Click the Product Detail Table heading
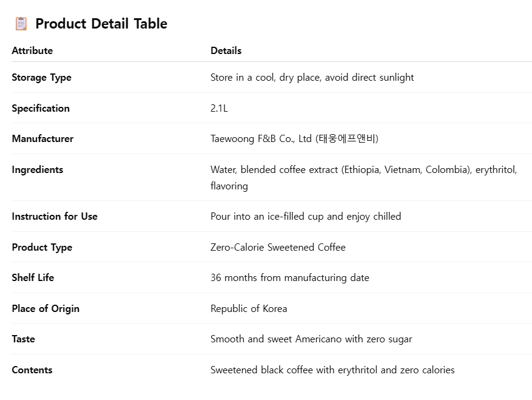Screen dimensions: 532x400 (x=101, y=24)
